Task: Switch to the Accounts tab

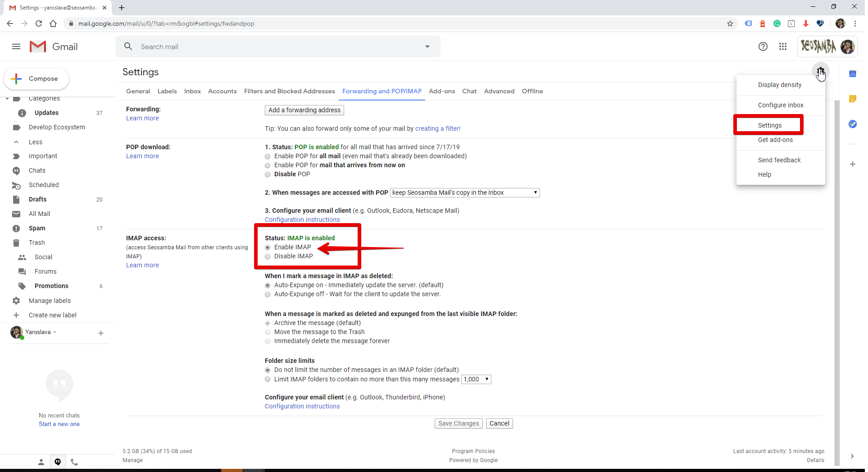Action: pos(223,91)
